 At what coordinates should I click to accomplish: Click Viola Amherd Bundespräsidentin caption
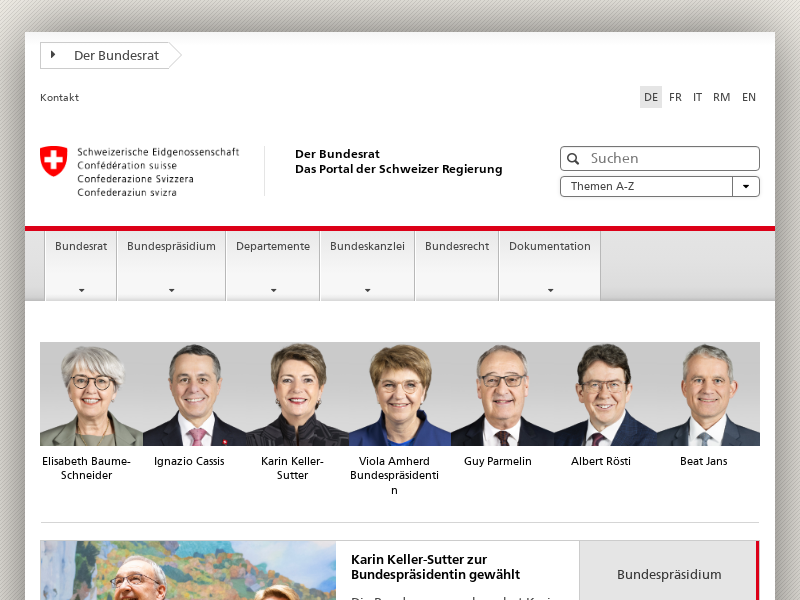(394, 476)
